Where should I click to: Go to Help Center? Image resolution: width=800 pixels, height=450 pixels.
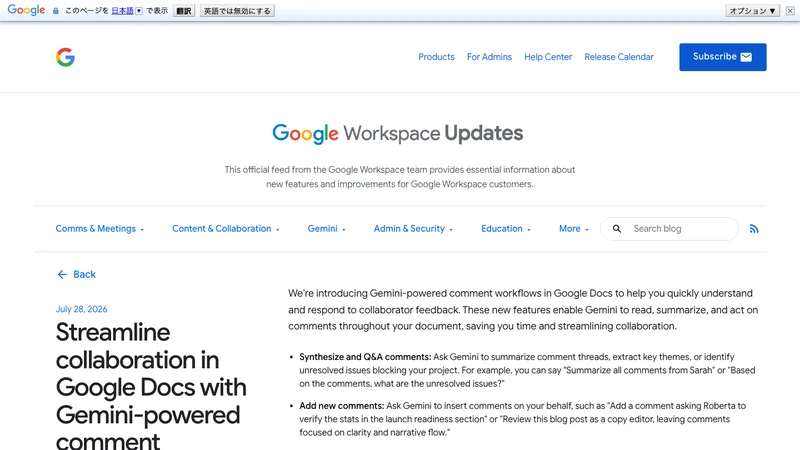548,57
